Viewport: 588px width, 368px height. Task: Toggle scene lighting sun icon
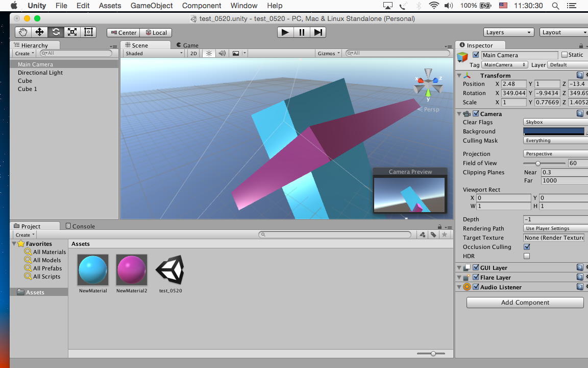tap(208, 53)
